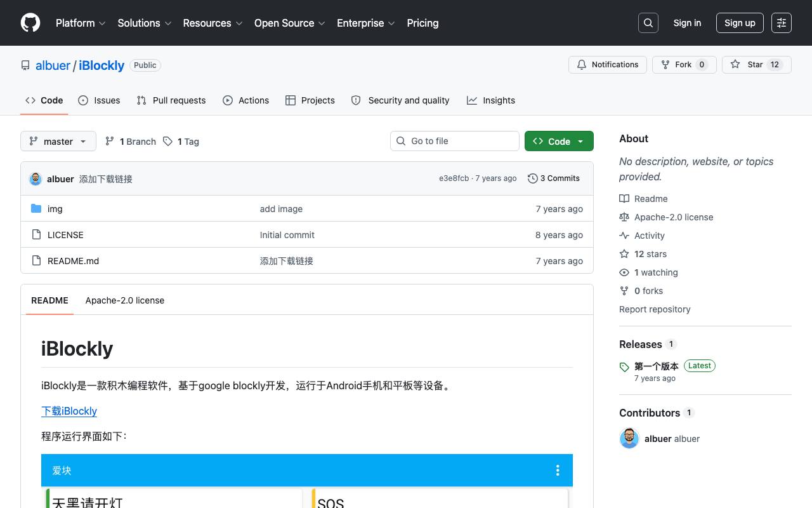The width and height of the screenshot is (812, 508).
Task: Click the three-dot menu in app screenshot
Action: coord(558,471)
